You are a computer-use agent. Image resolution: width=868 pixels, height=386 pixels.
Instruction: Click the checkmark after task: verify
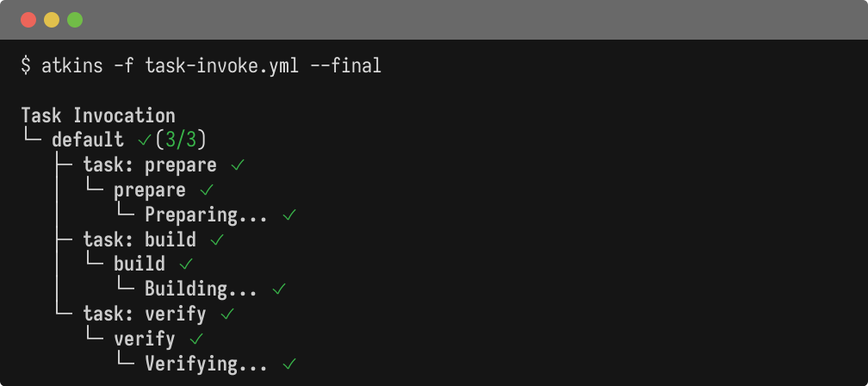227,314
